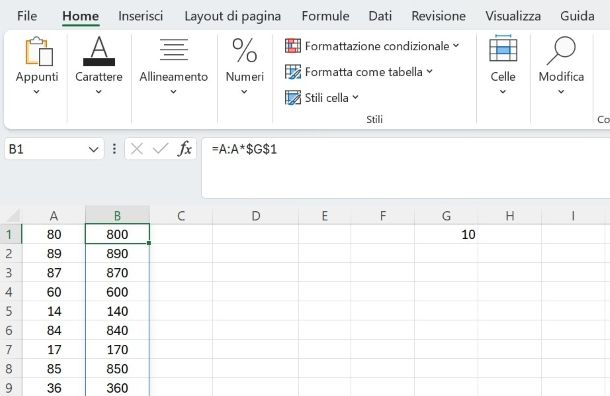Click the Stili cella icon

pyautogui.click(x=293, y=98)
